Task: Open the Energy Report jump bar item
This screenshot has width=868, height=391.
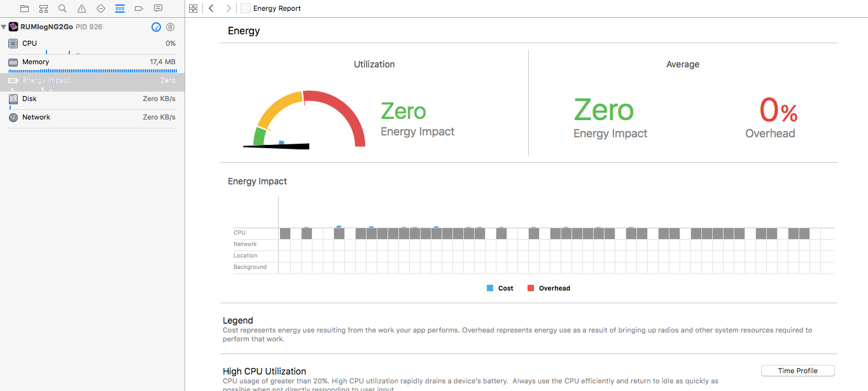Action: [x=276, y=8]
